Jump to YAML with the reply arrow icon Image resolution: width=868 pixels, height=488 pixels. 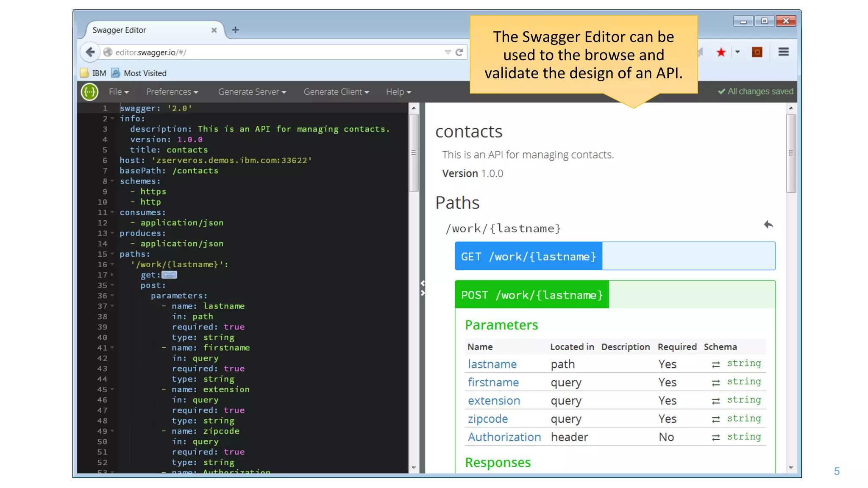(x=768, y=225)
